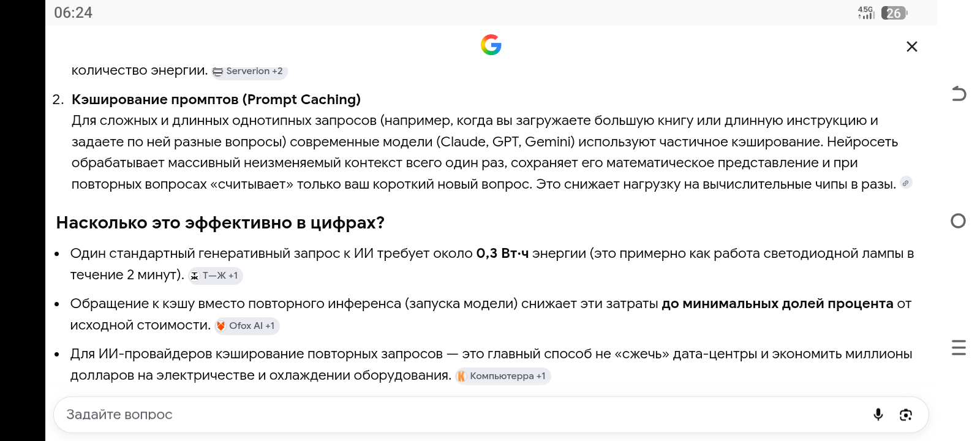
Task: Click bold text «до минимальных долей процента»
Action: click(777, 304)
